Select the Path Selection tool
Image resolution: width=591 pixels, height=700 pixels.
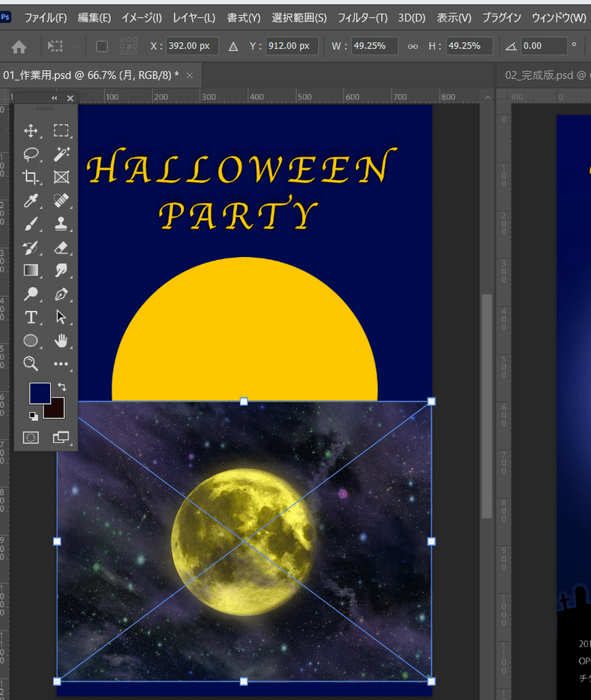(61, 318)
